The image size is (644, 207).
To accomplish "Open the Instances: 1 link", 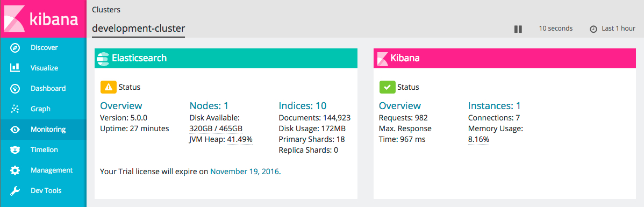I will (495, 105).
